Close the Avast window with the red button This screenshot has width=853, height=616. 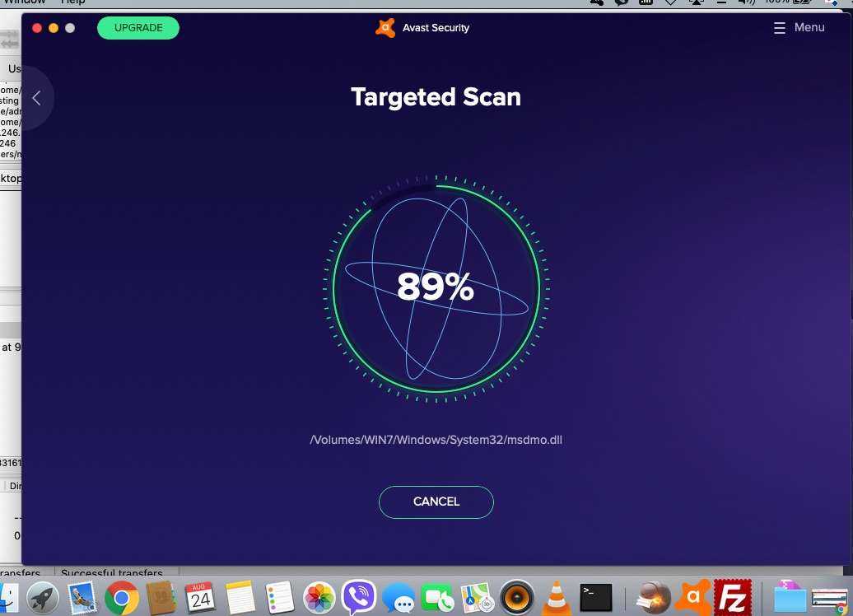tap(37, 28)
